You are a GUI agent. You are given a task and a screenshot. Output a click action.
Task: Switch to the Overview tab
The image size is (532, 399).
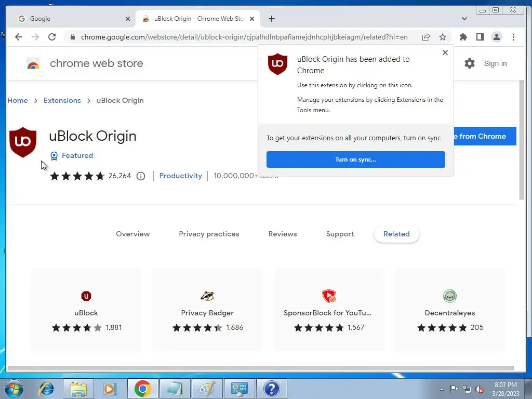point(132,234)
